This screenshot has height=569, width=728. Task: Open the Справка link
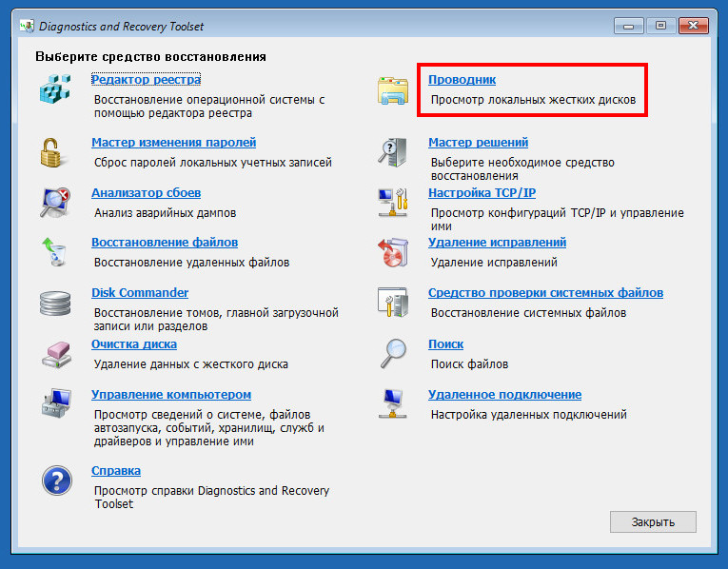(115, 471)
